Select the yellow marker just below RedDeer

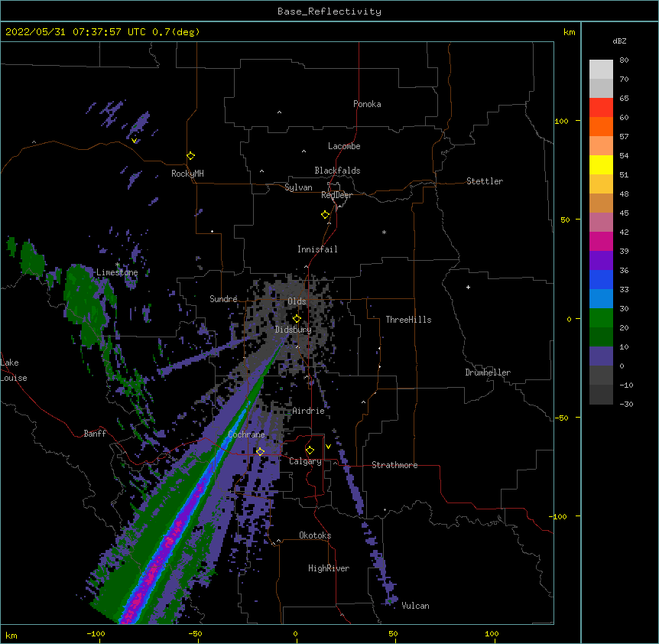coord(325,214)
